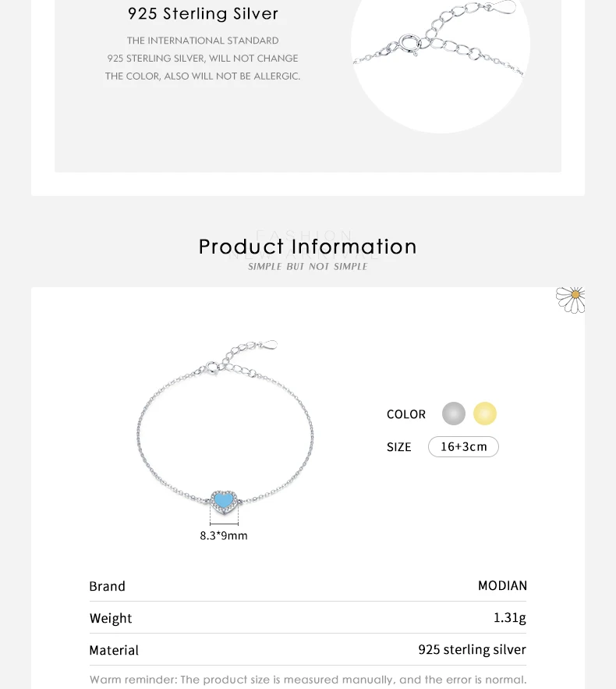Click the warm reminder note text

tap(308, 680)
